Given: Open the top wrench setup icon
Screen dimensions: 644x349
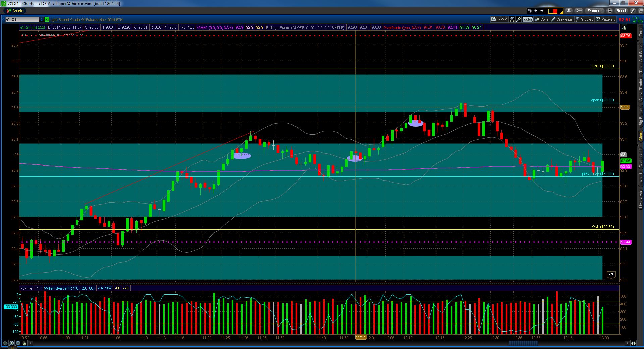Looking at the screenshot, I should tap(579, 11).
